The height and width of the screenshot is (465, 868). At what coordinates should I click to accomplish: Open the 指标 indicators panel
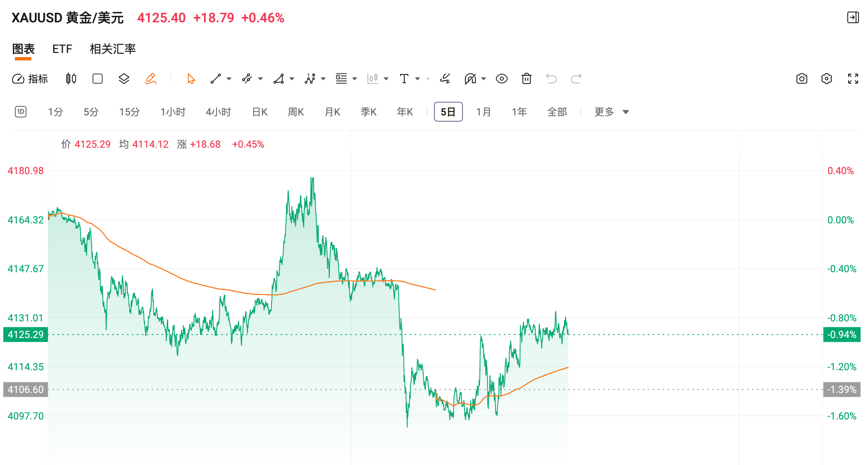[30, 79]
